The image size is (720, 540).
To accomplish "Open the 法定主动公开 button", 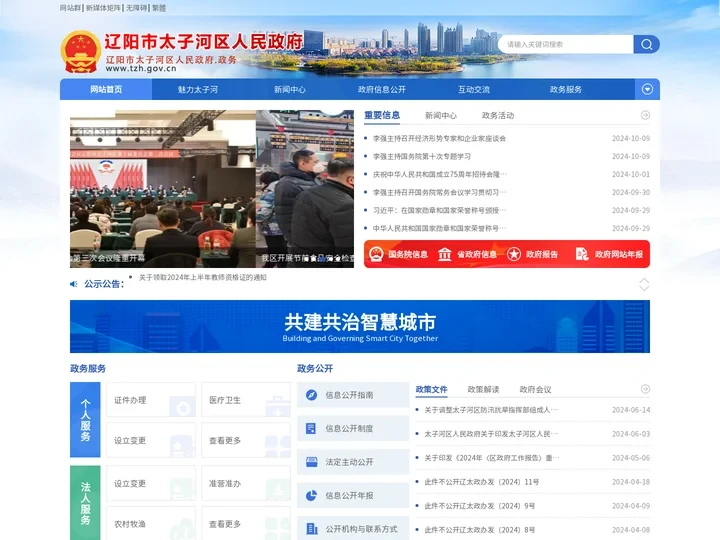I will pyautogui.click(x=353, y=462).
